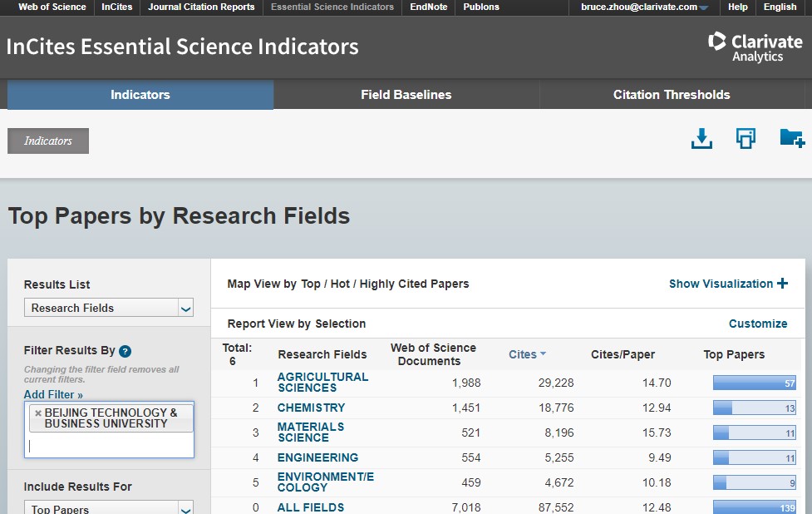Click the Agricultural Sciences top papers bar
812x514 pixels.
coord(755,383)
